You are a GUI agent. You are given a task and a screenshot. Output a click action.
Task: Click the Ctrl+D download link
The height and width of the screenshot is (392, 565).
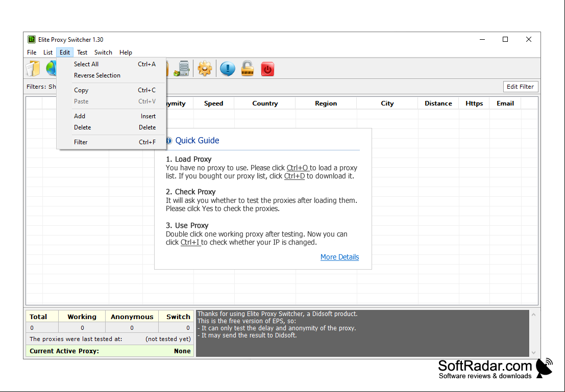click(294, 176)
